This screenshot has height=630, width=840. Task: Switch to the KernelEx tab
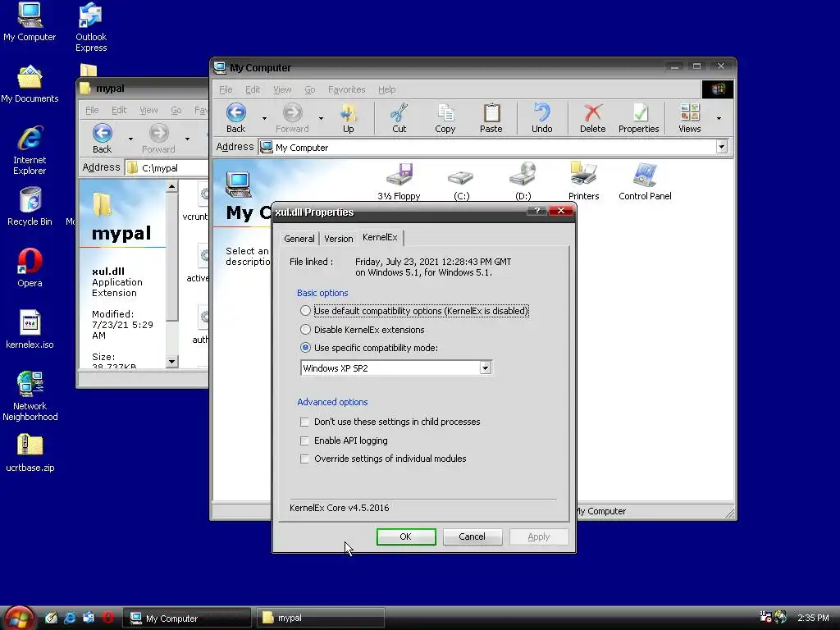pyautogui.click(x=380, y=237)
